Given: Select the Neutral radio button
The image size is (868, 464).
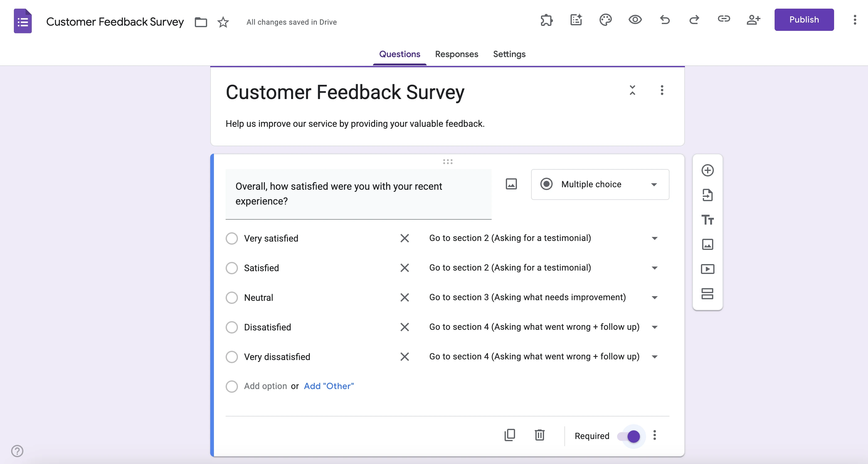Looking at the screenshot, I should [x=232, y=298].
